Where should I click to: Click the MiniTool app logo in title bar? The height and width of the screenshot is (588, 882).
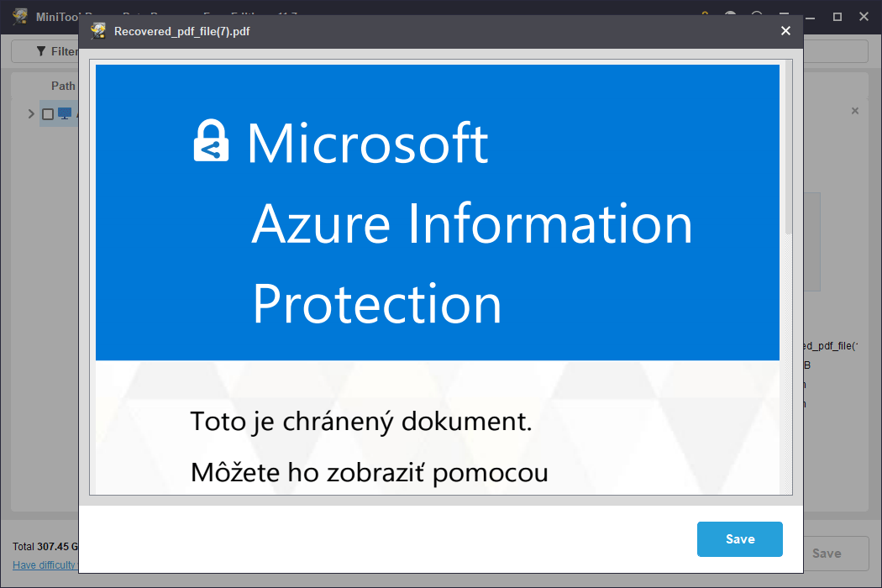(x=20, y=16)
